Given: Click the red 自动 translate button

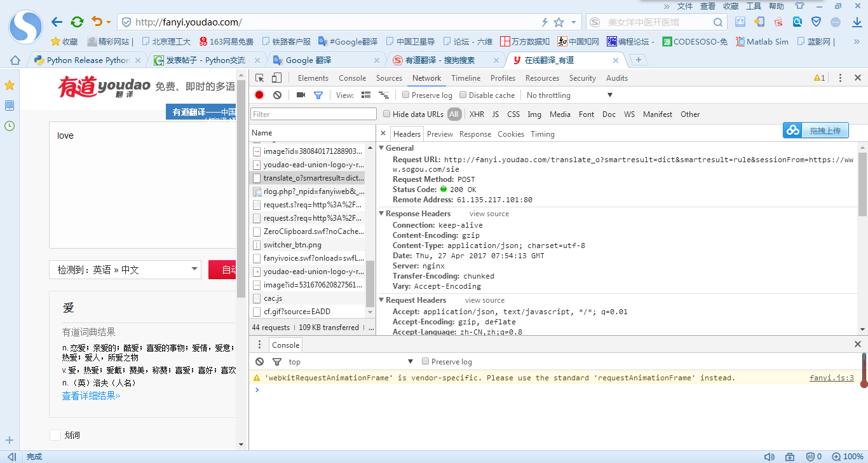Looking at the screenshot, I should 222,270.
